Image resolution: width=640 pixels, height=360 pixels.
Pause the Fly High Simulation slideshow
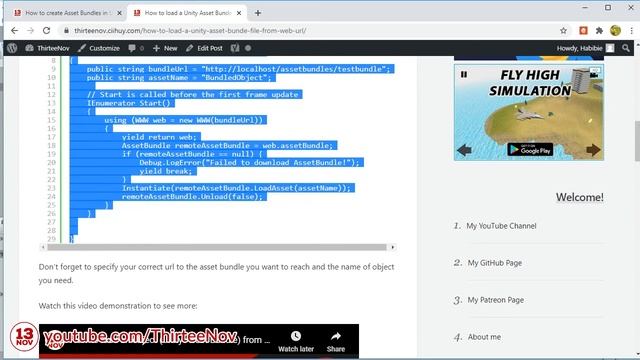point(464,75)
